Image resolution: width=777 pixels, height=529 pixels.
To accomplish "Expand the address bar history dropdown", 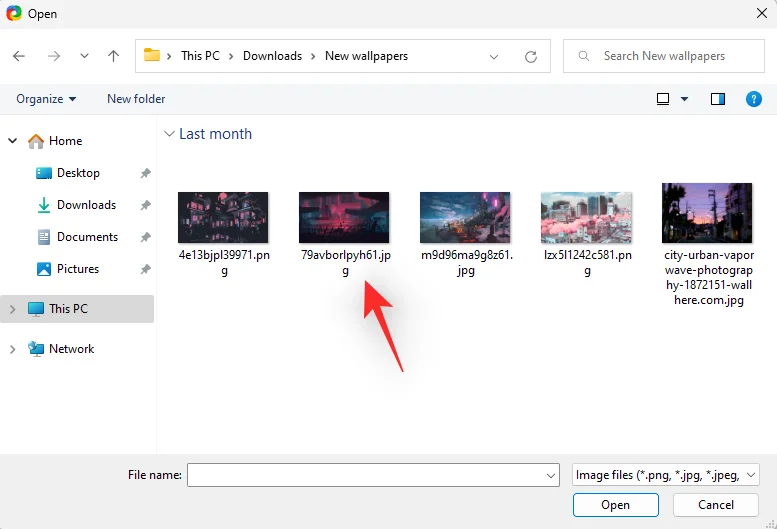I will pos(494,56).
